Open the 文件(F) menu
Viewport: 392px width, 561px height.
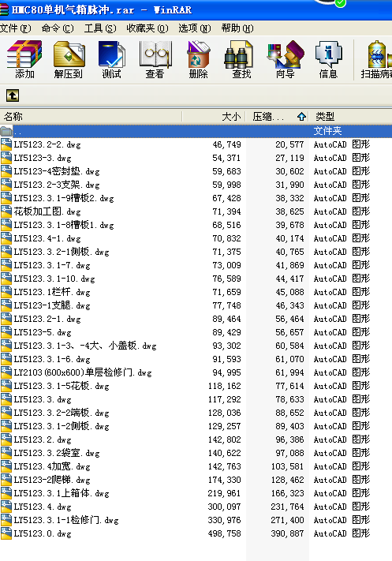[15, 28]
